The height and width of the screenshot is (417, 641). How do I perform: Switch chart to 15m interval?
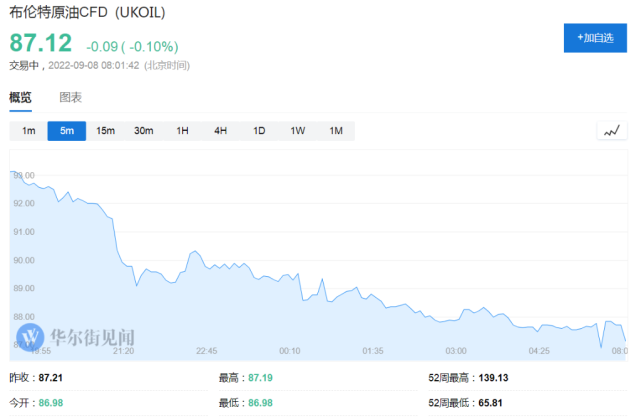(x=105, y=131)
